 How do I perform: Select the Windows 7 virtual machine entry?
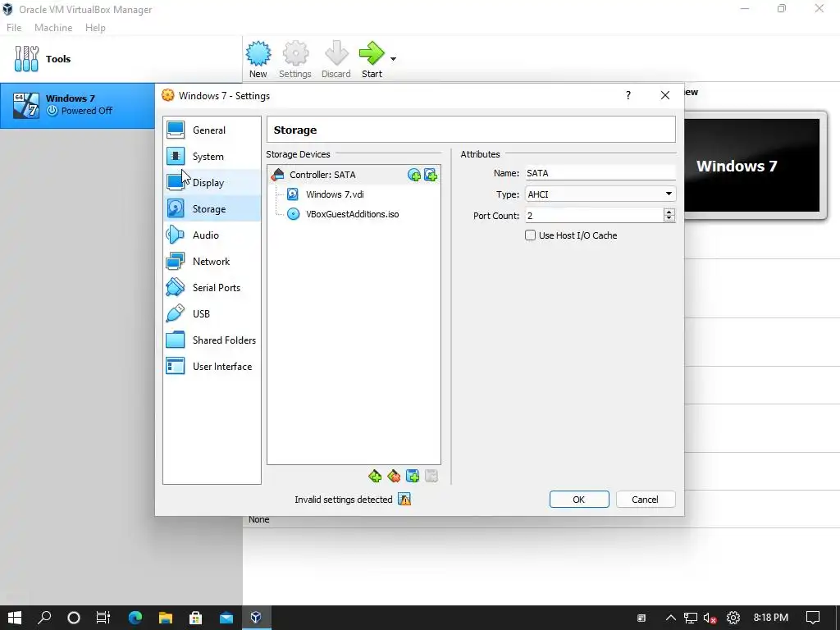click(78, 105)
